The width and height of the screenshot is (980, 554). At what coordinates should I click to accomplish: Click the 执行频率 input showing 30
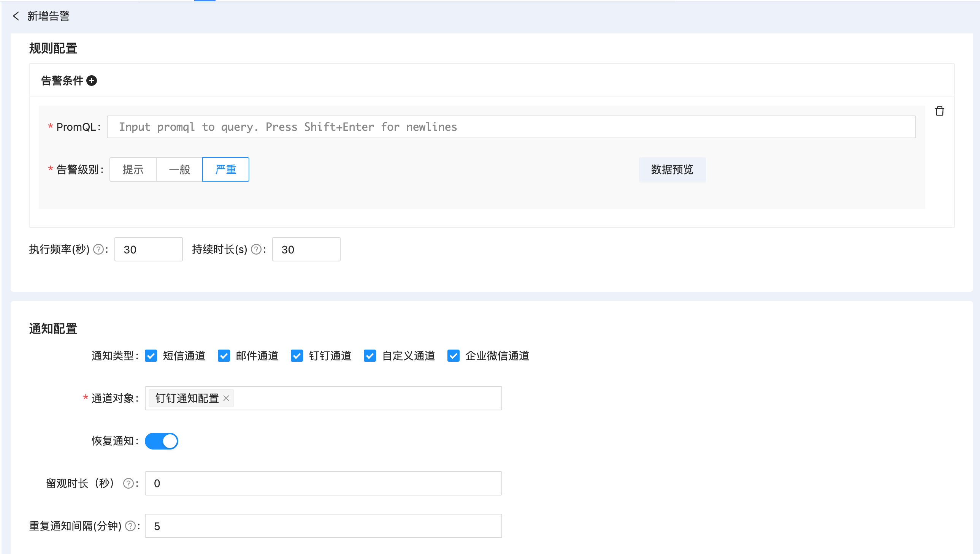coord(148,250)
